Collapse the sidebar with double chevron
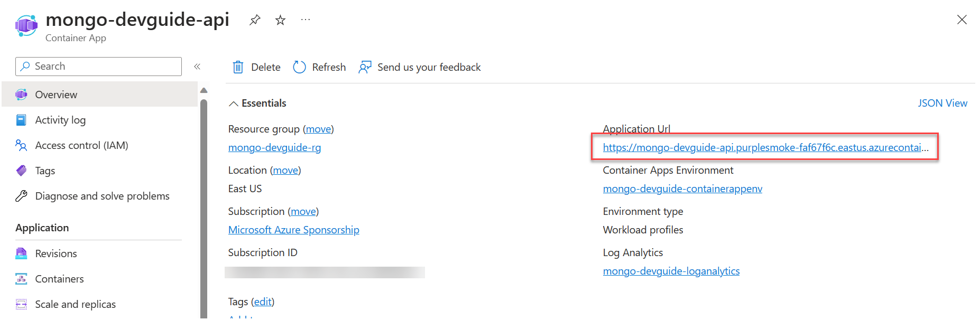Screen dimensions: 980x320 [197, 67]
